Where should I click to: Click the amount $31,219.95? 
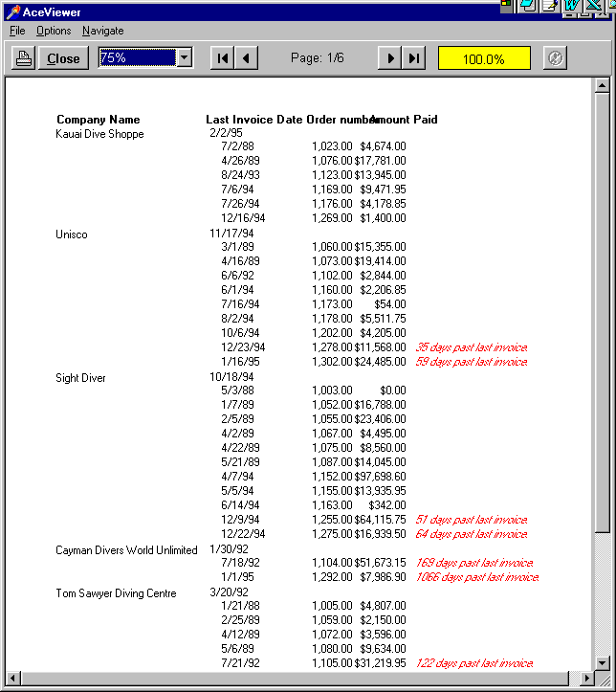380,663
